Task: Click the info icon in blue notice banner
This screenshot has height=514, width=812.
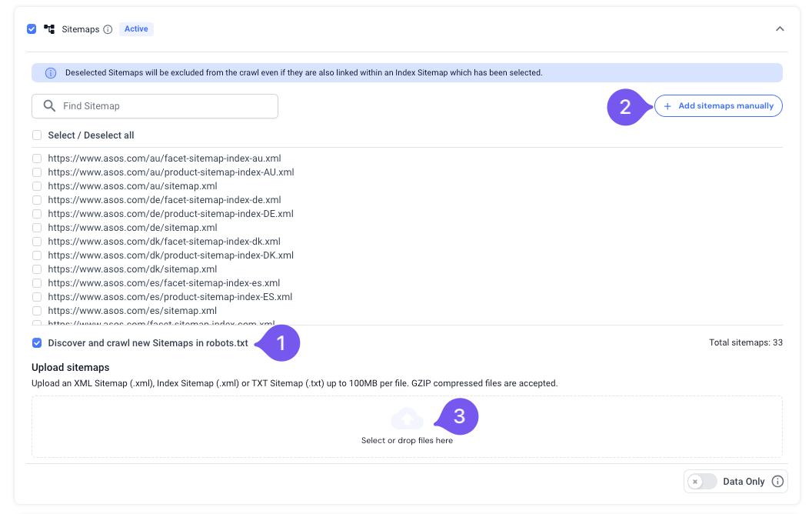Action: (x=51, y=73)
